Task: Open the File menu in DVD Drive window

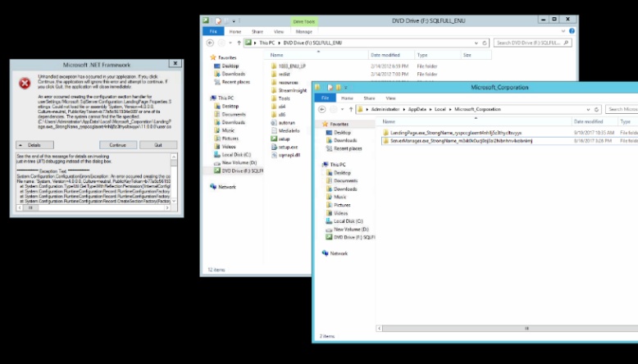Action: 213,31
